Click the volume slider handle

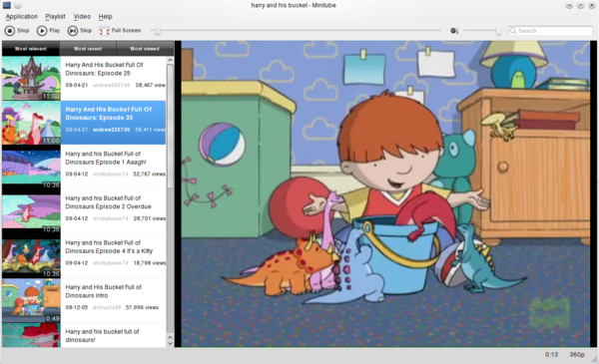(x=498, y=31)
